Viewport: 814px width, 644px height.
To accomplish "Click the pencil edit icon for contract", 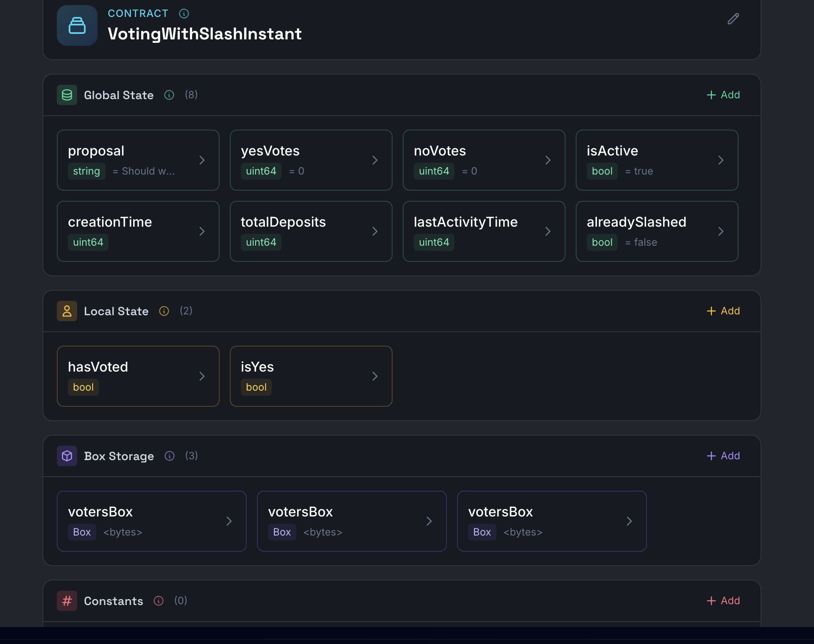I will click(733, 19).
